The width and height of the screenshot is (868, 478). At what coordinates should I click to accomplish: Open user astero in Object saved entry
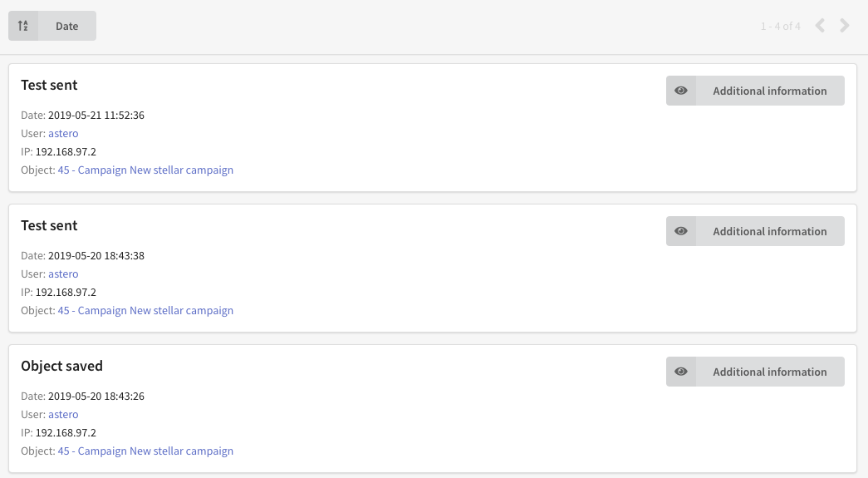[63, 414]
